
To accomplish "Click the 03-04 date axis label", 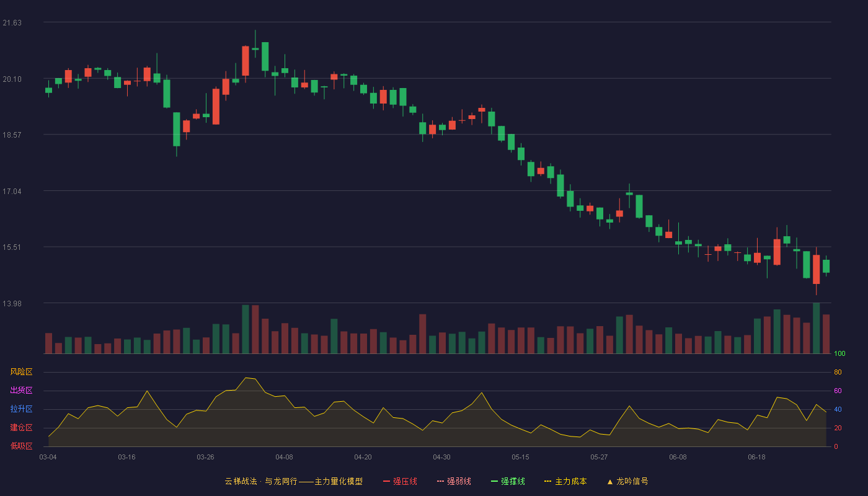I will pyautogui.click(x=48, y=457).
